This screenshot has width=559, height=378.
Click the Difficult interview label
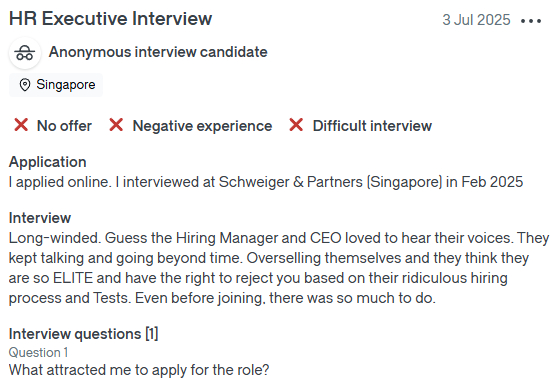click(372, 126)
